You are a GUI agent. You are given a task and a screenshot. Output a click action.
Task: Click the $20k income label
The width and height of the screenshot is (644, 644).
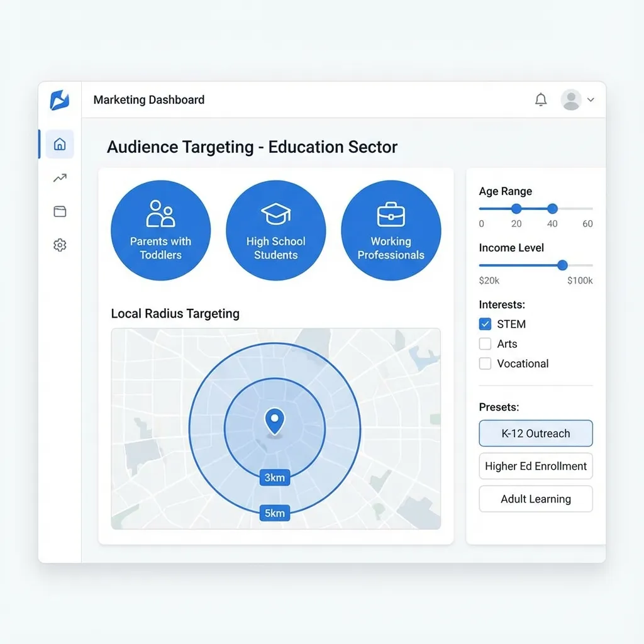[x=489, y=280]
